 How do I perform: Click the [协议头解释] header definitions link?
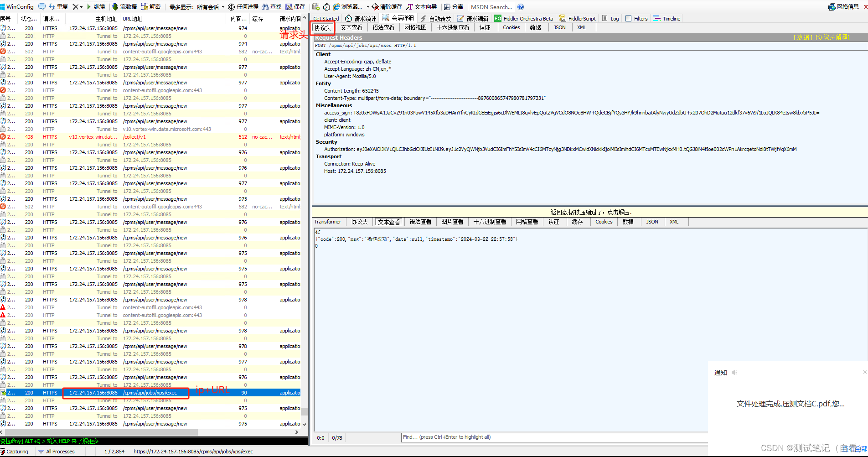pyautogui.click(x=832, y=37)
